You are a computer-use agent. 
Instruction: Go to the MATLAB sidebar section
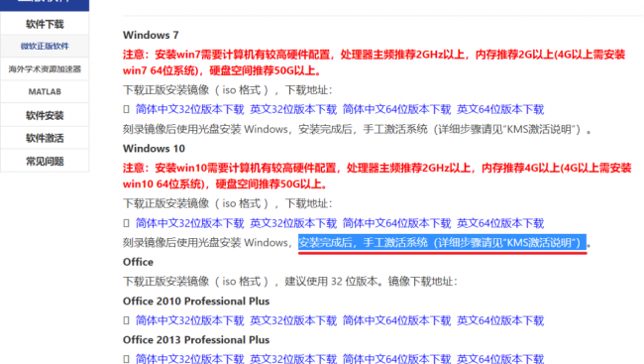click(45, 91)
